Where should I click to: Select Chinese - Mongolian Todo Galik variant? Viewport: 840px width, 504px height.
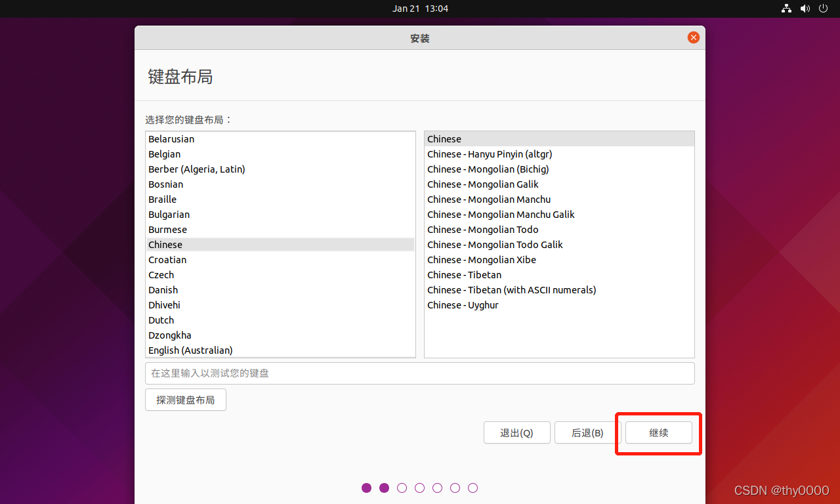pyautogui.click(x=559, y=245)
